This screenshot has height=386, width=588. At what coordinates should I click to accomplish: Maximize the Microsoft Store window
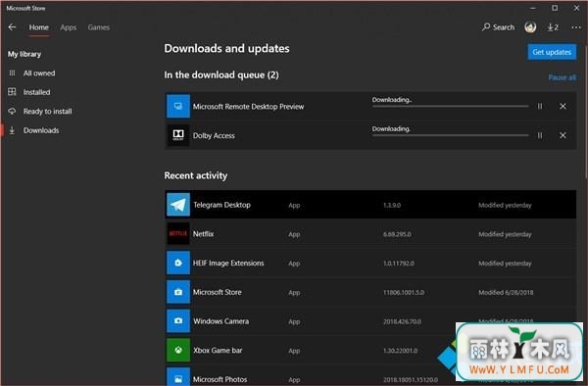[555, 8]
